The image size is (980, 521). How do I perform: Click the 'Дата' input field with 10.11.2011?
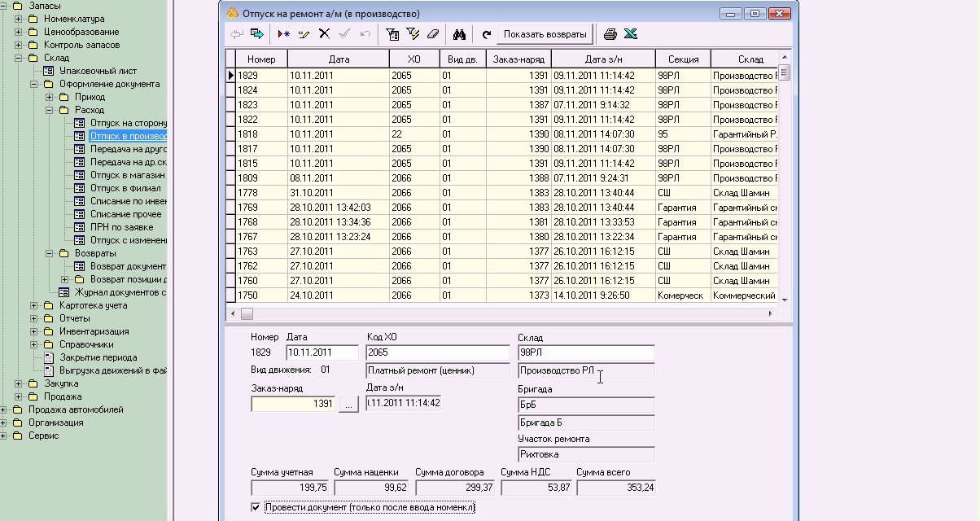[322, 352]
